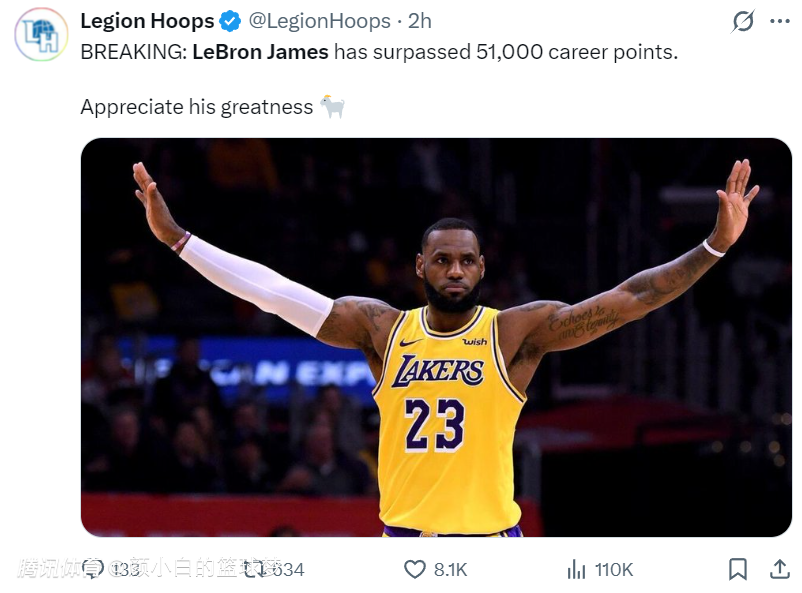This screenshot has width=802, height=593.
Task: Like the post with the heart icon
Action: [x=415, y=569]
